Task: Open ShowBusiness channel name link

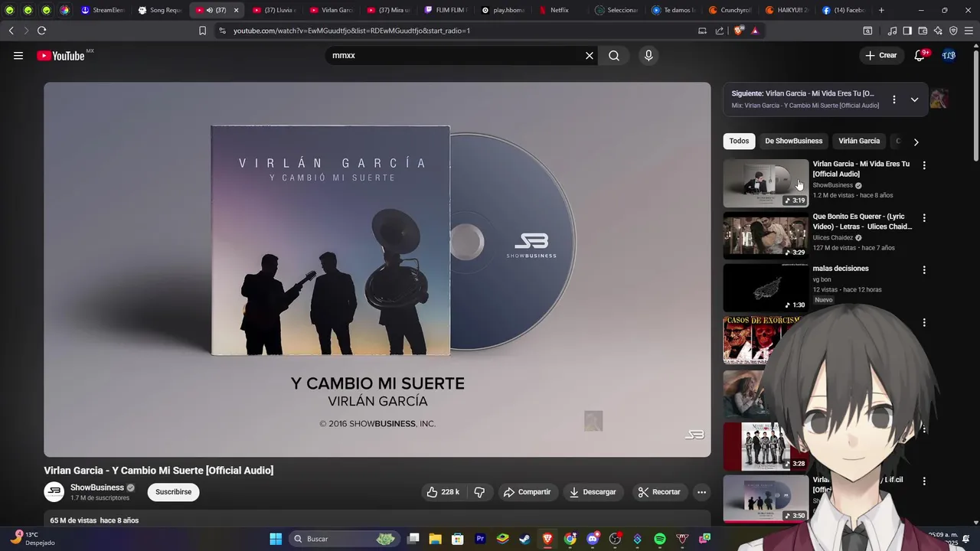Action: click(x=97, y=487)
